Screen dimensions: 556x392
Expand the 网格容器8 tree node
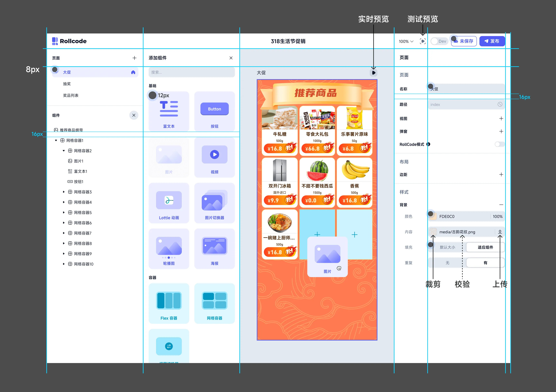64,243
